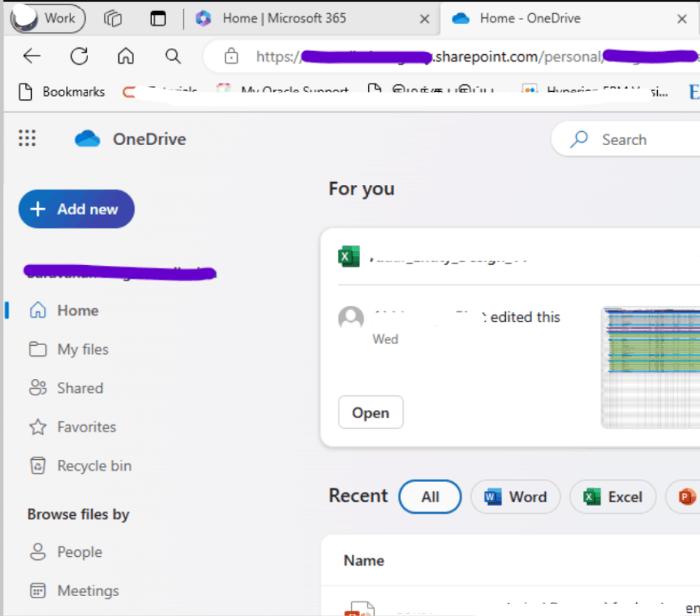
Task: Close the Home | Microsoft 365 tab
Action: (x=424, y=19)
